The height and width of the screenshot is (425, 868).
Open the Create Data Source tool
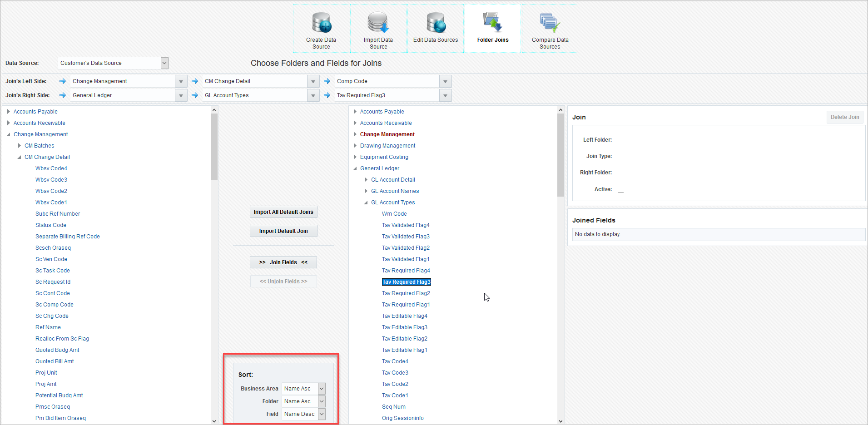point(321,28)
